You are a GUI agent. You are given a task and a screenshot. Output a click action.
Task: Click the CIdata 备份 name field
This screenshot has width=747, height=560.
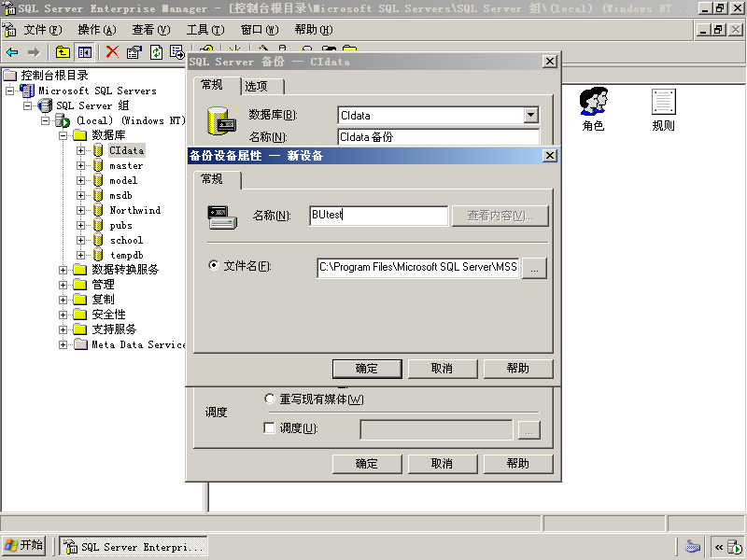(x=438, y=136)
